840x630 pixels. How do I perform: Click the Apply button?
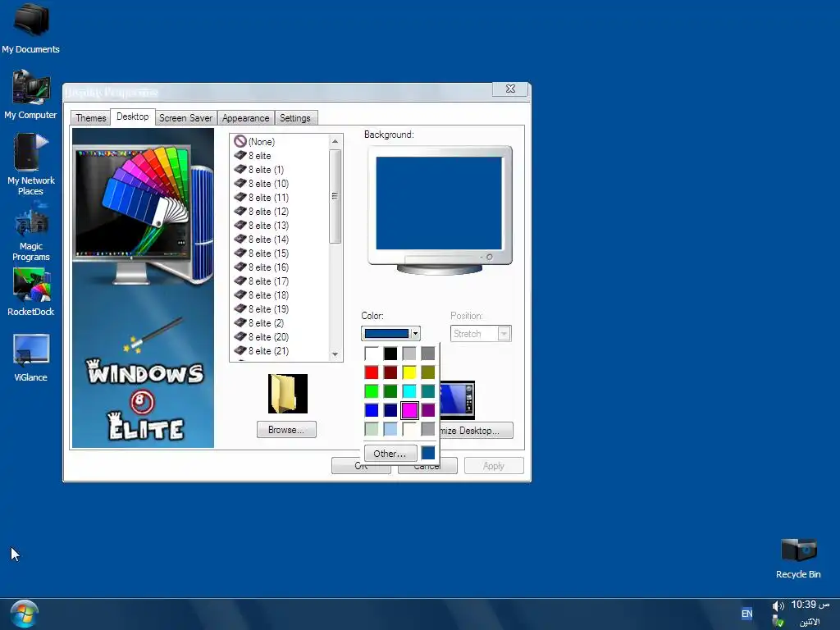pyautogui.click(x=493, y=466)
